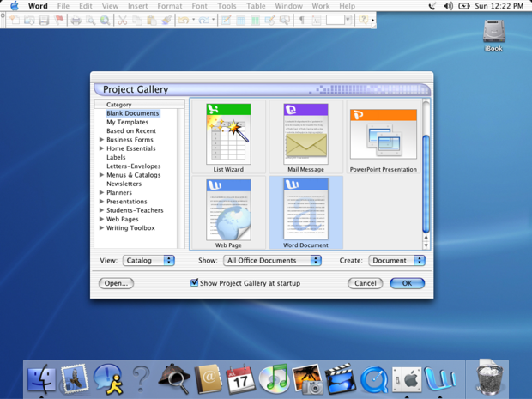532x399 pixels.
Task: Click the Undo arrow icon
Action: point(184,21)
